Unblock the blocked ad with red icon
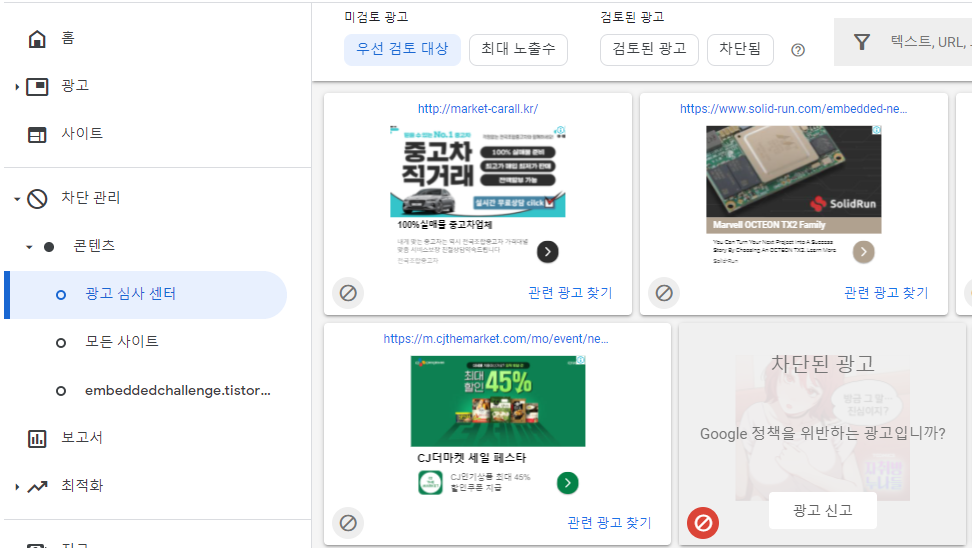972x548 pixels. [x=703, y=523]
